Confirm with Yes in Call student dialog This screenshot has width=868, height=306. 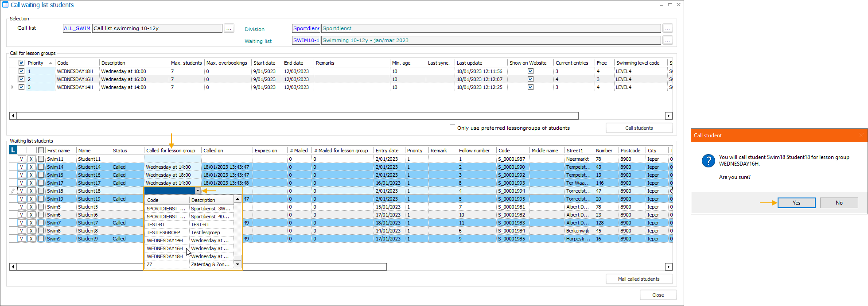pos(796,203)
